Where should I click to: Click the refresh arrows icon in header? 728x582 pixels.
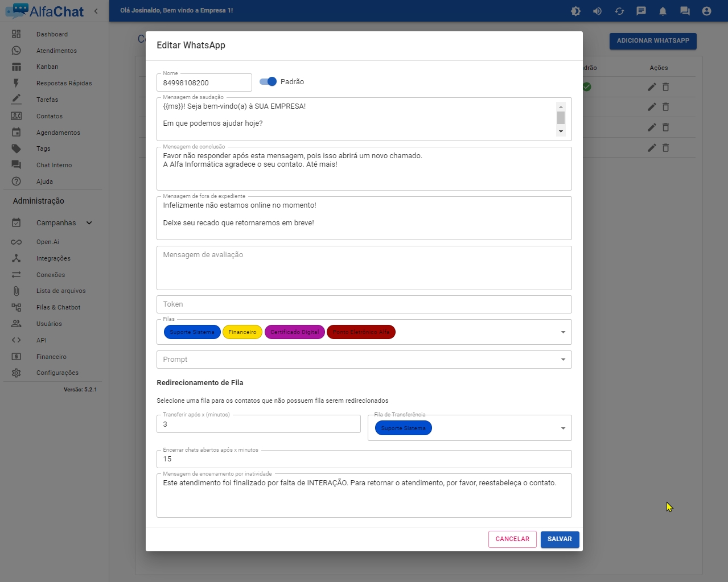[x=619, y=11]
